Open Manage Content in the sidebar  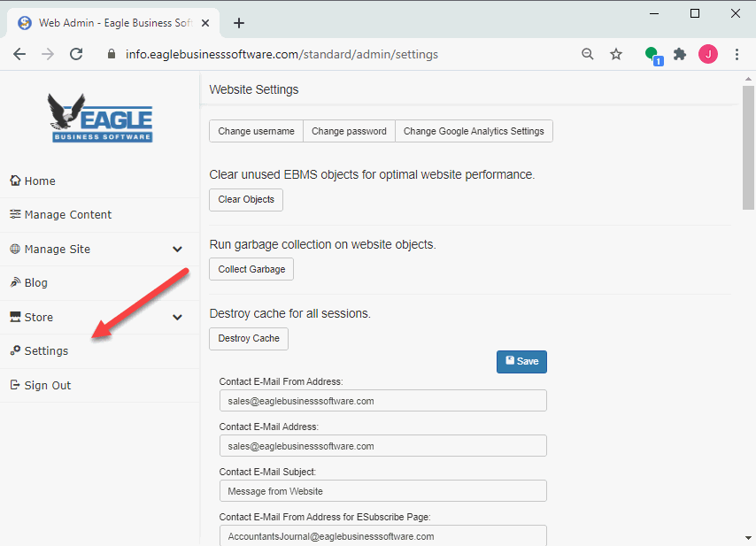tap(67, 215)
